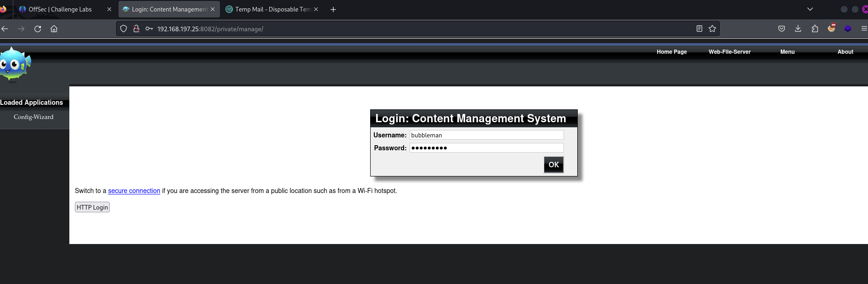Image resolution: width=868 pixels, height=284 pixels.
Task: Open Web-File-Server from top navigation
Action: (729, 52)
